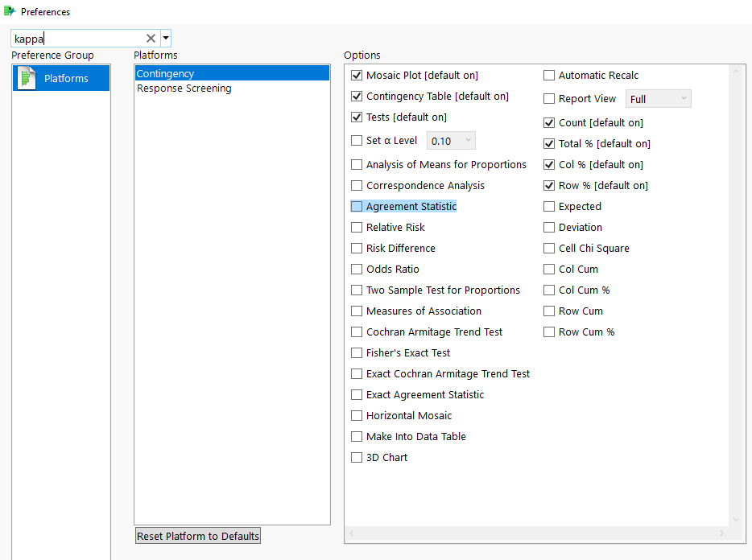Turn on Automatic Recalc
The image size is (752, 560).
coord(549,76)
